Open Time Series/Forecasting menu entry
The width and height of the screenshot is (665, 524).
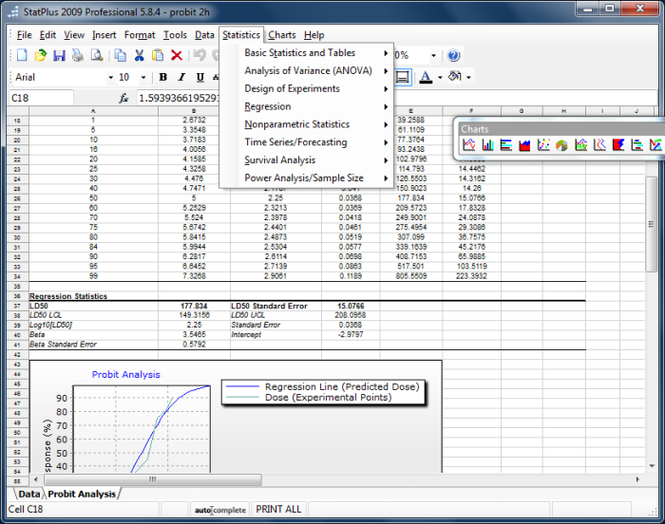[x=306, y=142]
